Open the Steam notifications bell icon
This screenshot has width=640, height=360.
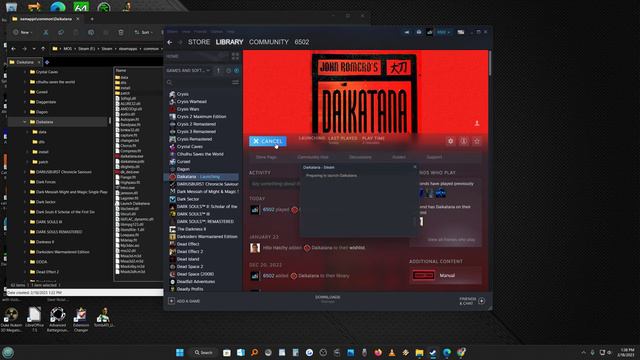418,32
